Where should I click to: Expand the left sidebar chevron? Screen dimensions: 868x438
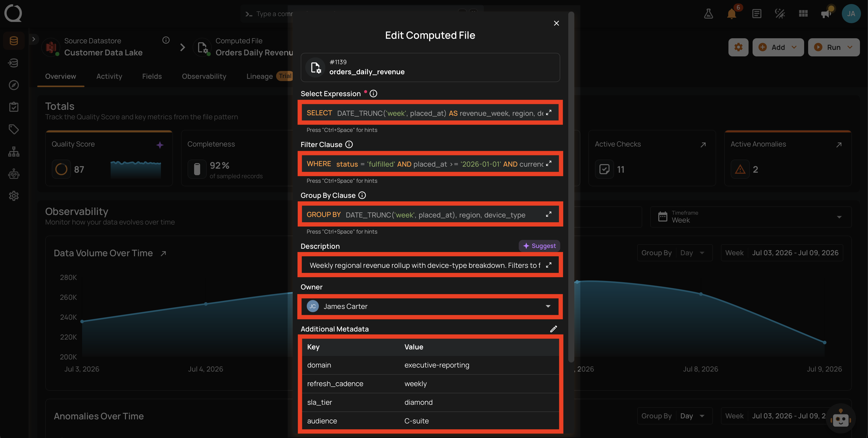[x=33, y=39]
